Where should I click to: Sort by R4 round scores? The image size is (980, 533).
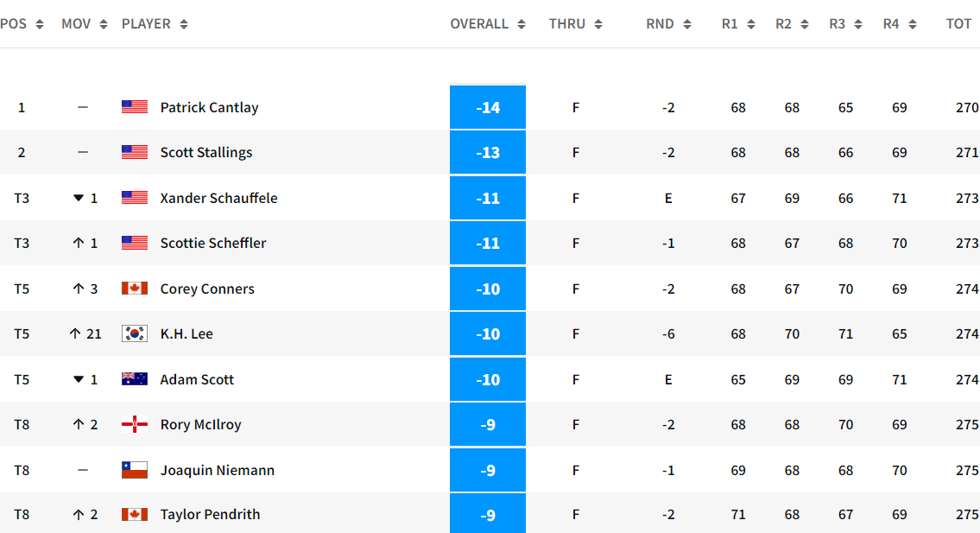tap(913, 24)
